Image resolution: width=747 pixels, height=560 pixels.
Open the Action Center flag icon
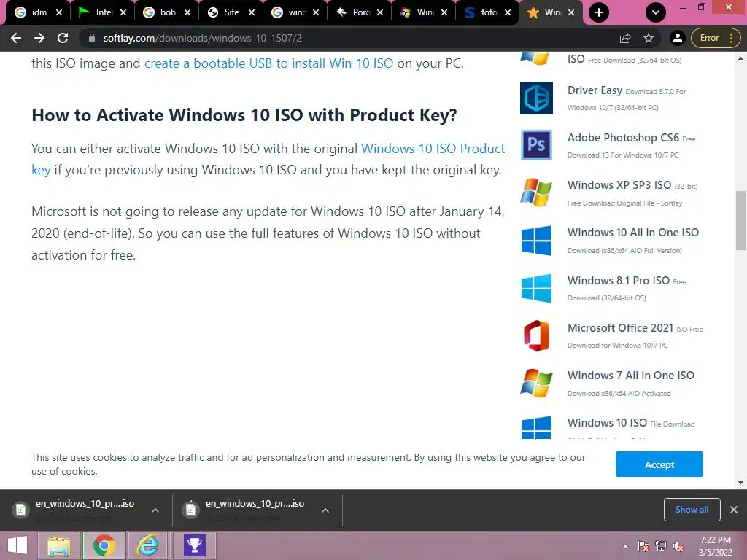[643, 546]
